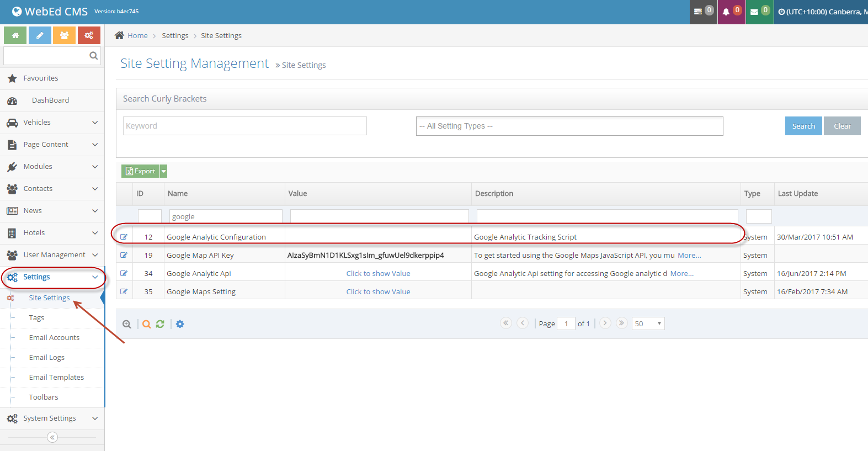Click the orange search icon in grid footer

pyautogui.click(x=146, y=324)
